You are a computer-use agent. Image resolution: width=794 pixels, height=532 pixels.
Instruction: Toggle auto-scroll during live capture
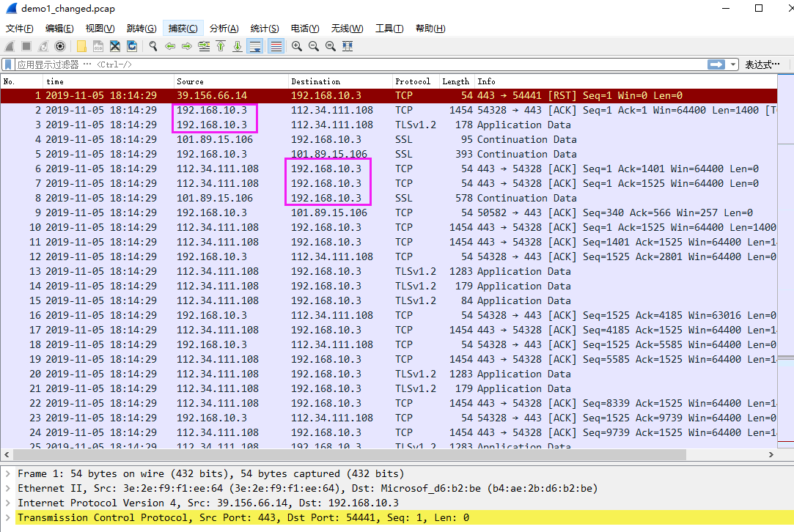coord(255,47)
